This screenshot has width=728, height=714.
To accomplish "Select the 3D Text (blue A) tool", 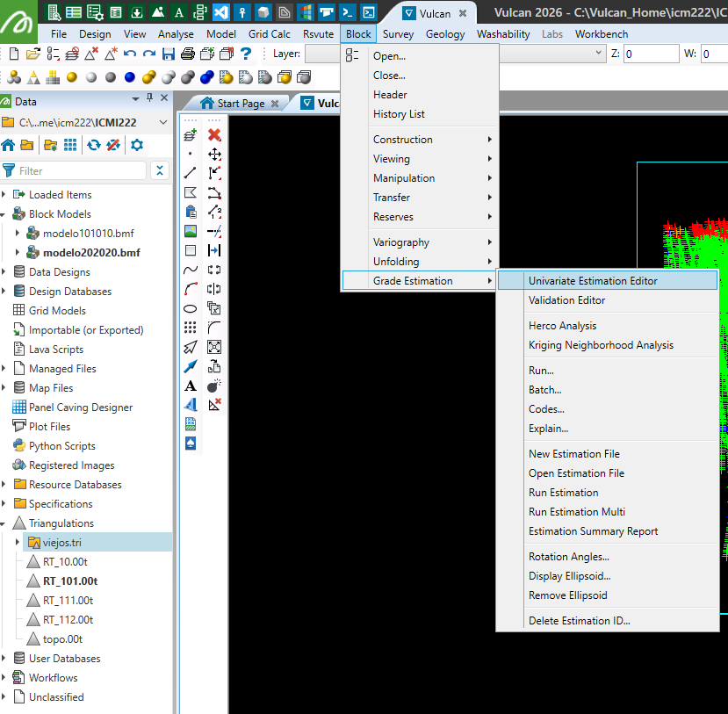I will click(x=191, y=405).
